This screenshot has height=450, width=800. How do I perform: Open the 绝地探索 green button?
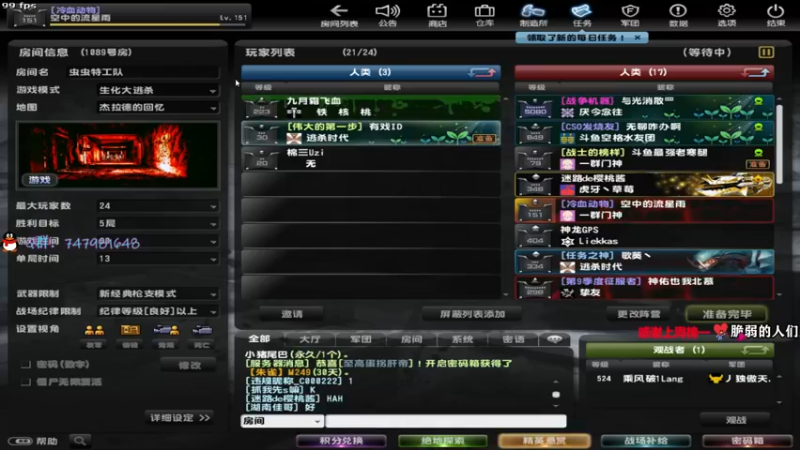(x=442, y=440)
